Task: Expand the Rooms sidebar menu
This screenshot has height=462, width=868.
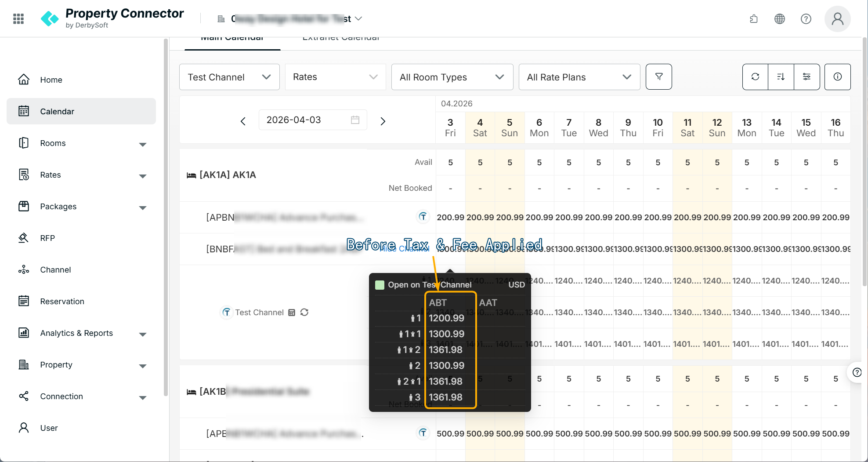Action: tap(143, 144)
